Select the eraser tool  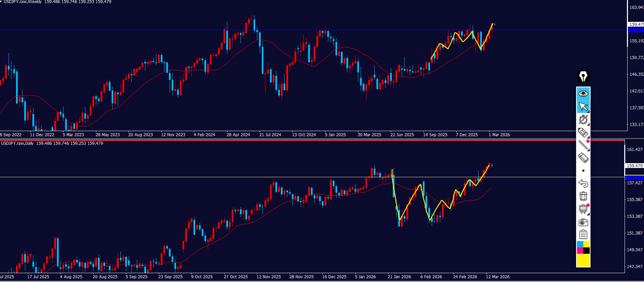point(583,158)
